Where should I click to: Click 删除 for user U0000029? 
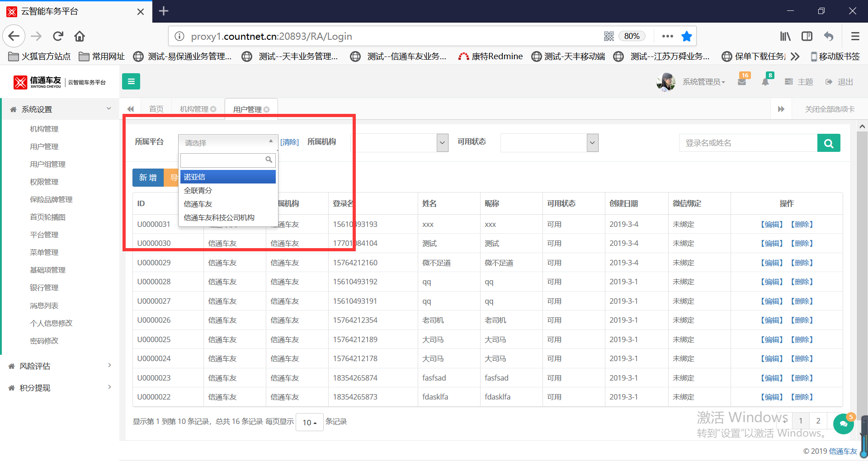802,263
